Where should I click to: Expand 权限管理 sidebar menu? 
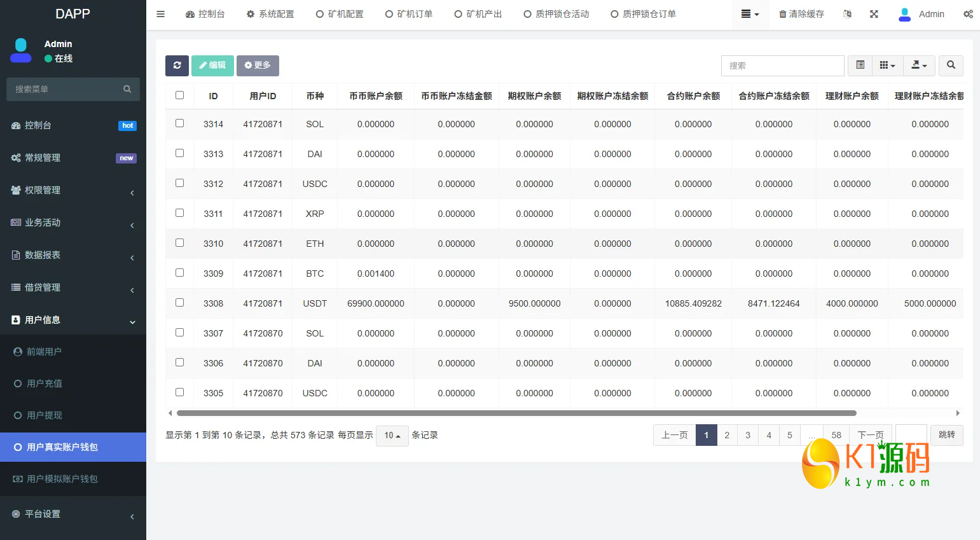[x=73, y=190]
